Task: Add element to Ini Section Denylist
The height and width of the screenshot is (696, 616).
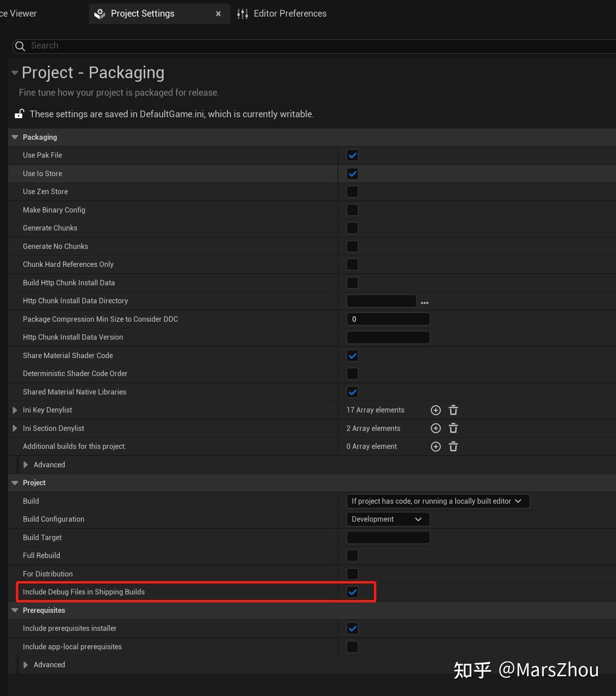Action: 435,428
